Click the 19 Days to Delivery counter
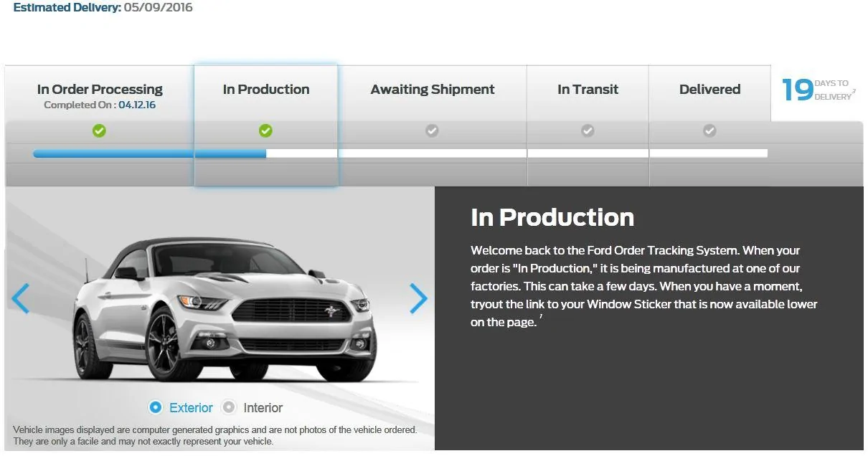Viewport: 868px width, 456px height. (818, 91)
